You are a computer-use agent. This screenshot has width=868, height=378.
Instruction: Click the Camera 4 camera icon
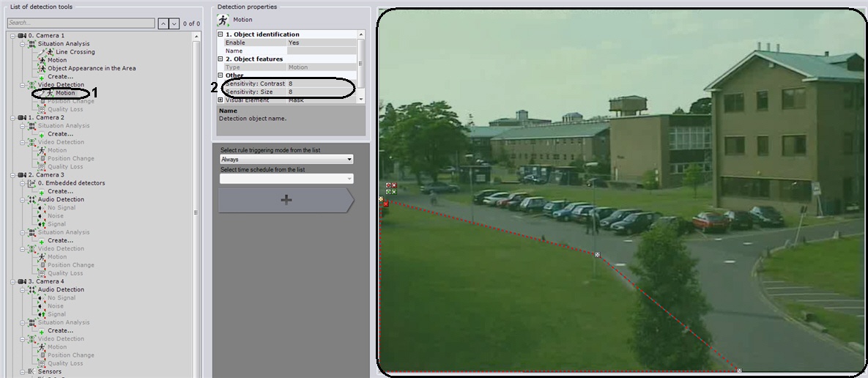point(22,281)
